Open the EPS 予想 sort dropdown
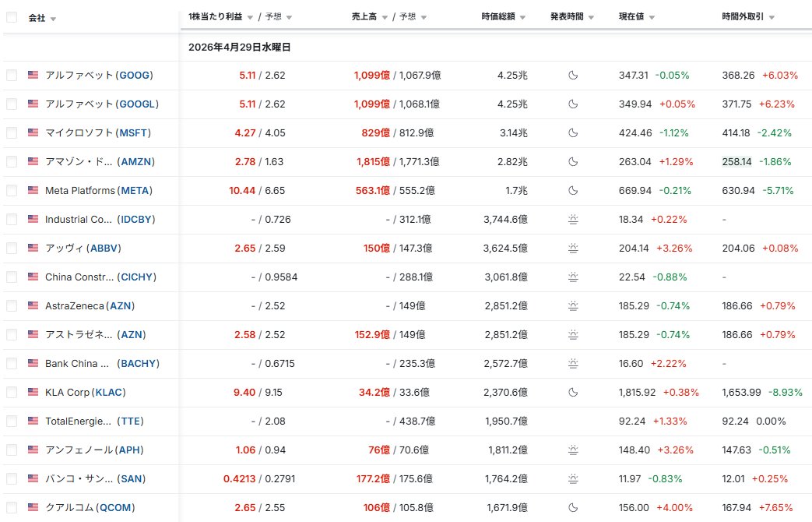Screen dimensions: 812x522 click(289, 18)
